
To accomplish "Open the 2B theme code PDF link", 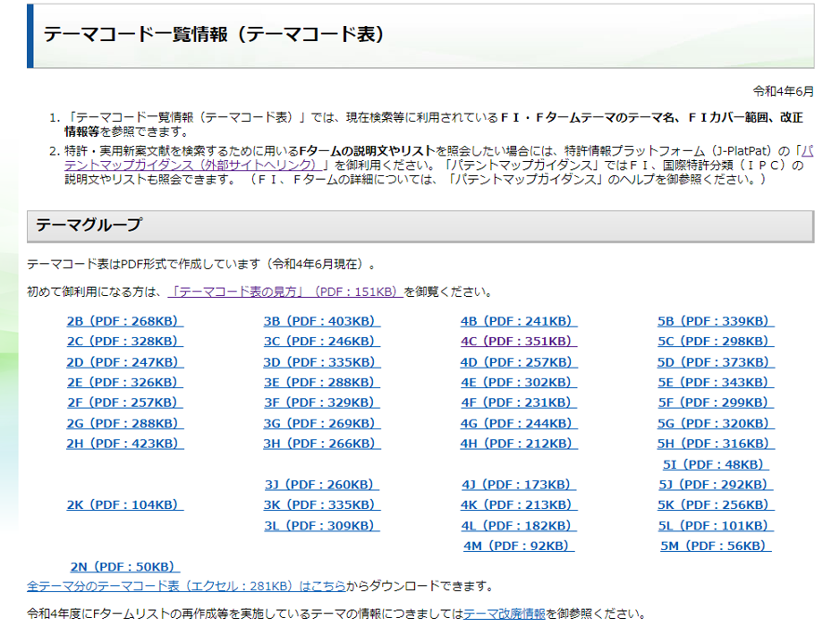I will tap(125, 321).
